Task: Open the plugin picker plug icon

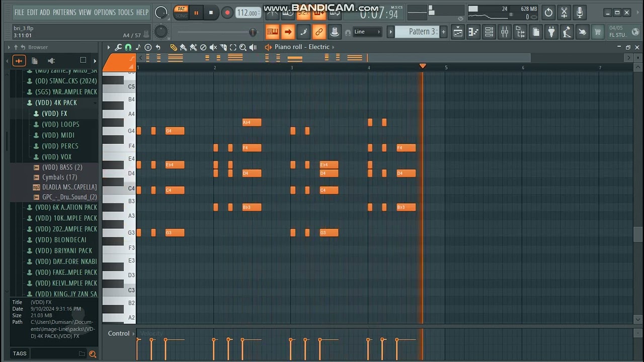Action: [x=551, y=32]
